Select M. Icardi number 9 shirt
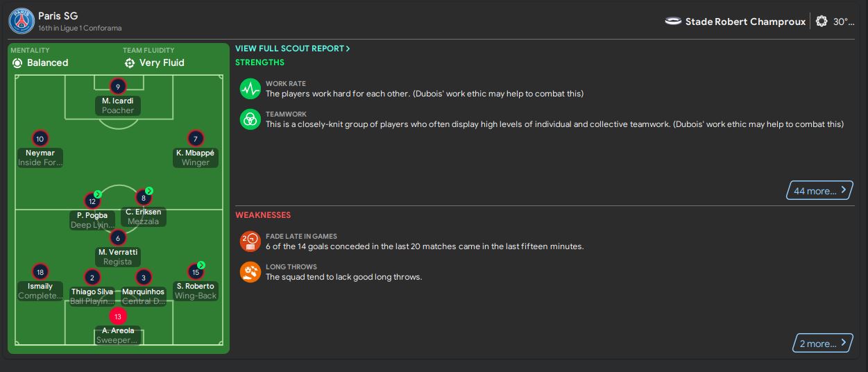This screenshot has height=372, width=868. (118, 87)
